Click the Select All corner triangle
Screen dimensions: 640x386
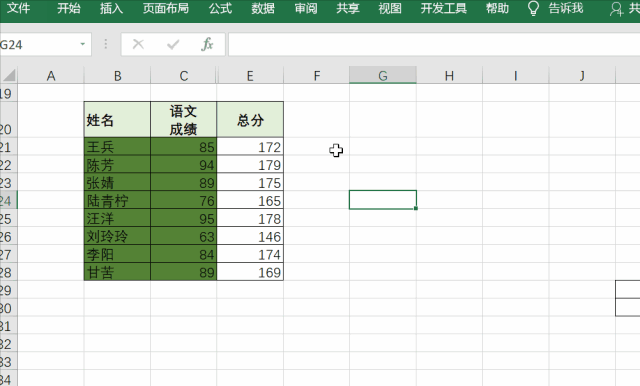coord(9,75)
